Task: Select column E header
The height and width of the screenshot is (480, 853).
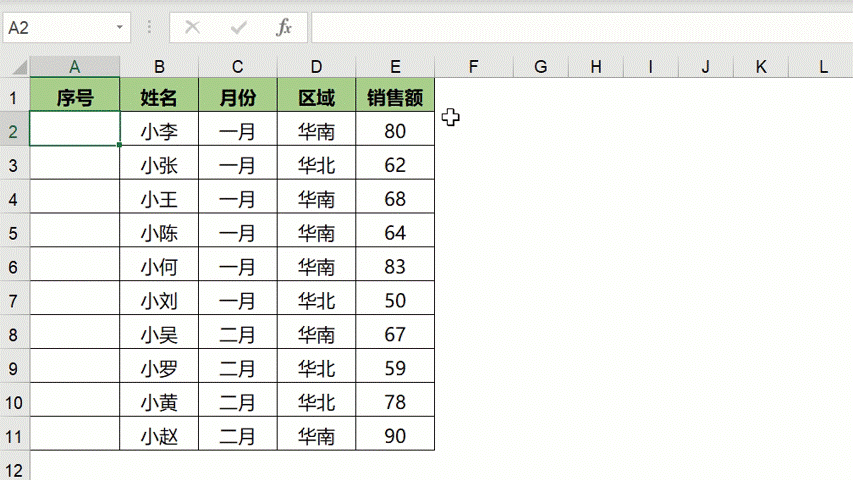Action: click(x=395, y=67)
